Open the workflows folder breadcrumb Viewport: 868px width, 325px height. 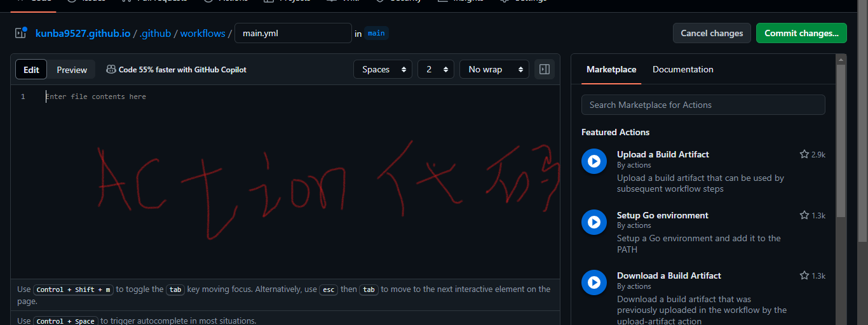pos(203,33)
